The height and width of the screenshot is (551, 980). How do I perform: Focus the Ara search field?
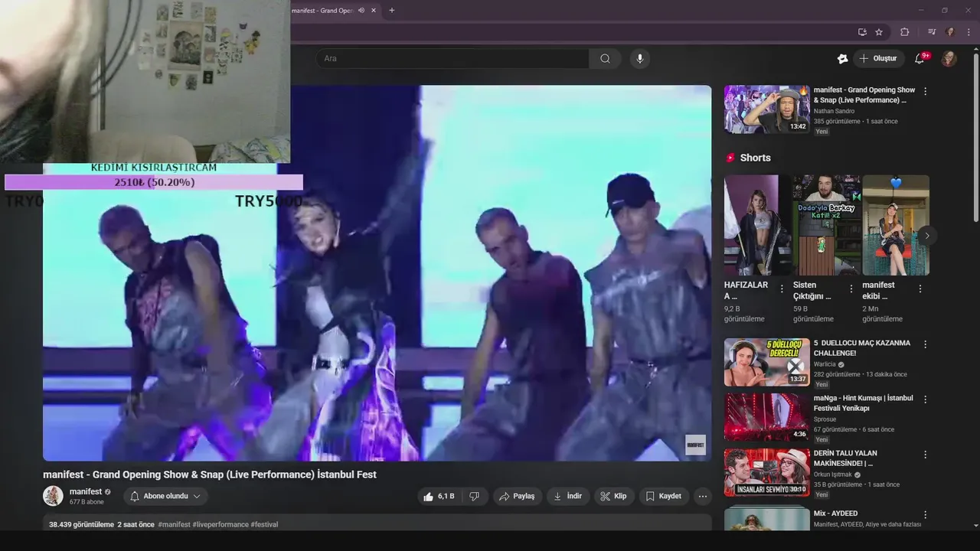[452, 58]
